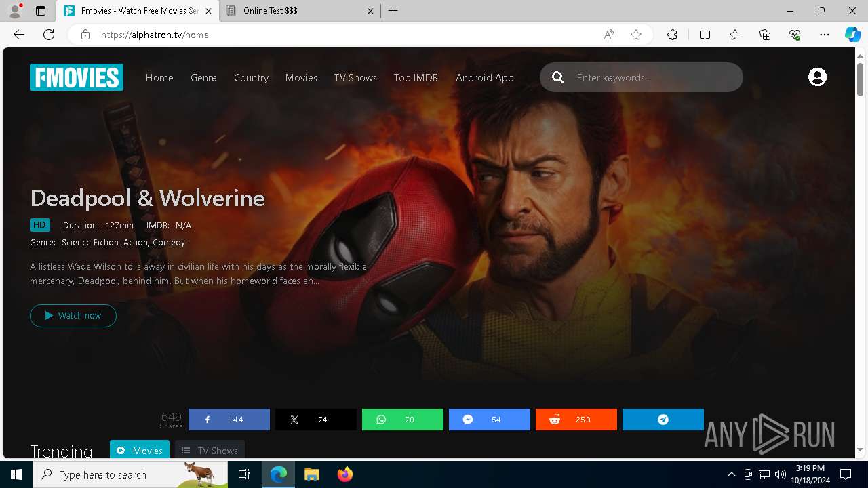Image resolution: width=868 pixels, height=488 pixels.
Task: Open Read aloud in address bar
Action: (609, 35)
